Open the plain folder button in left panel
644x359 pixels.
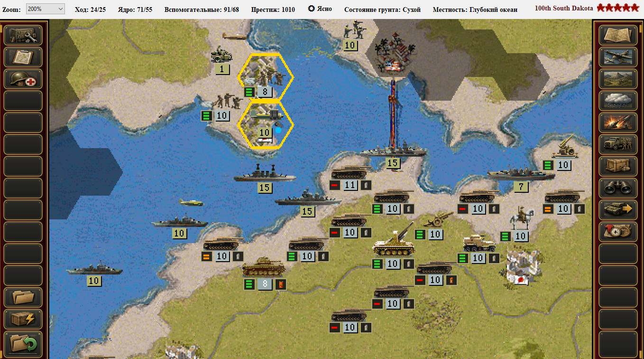click(x=23, y=297)
